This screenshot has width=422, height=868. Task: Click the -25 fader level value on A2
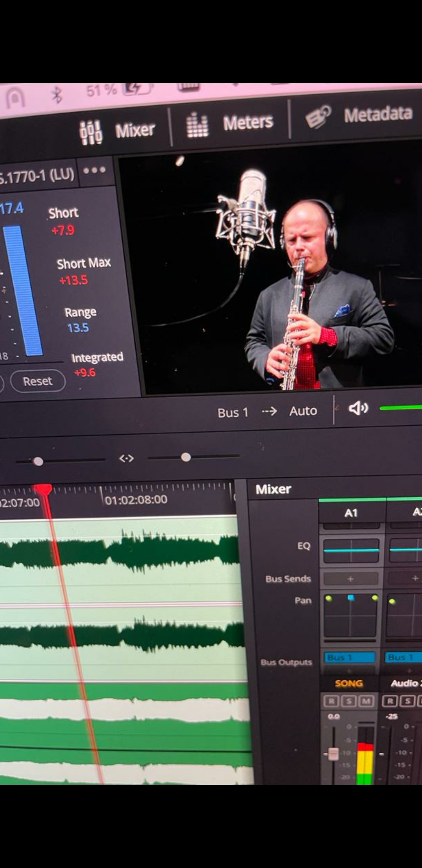click(392, 716)
